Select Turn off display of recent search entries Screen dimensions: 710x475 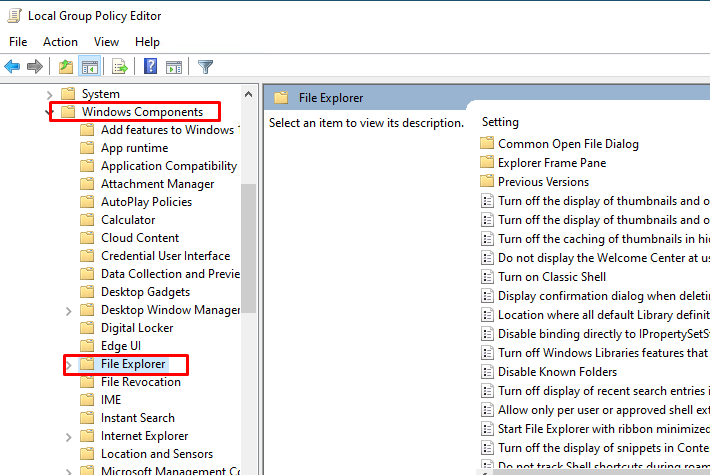[x=604, y=391]
